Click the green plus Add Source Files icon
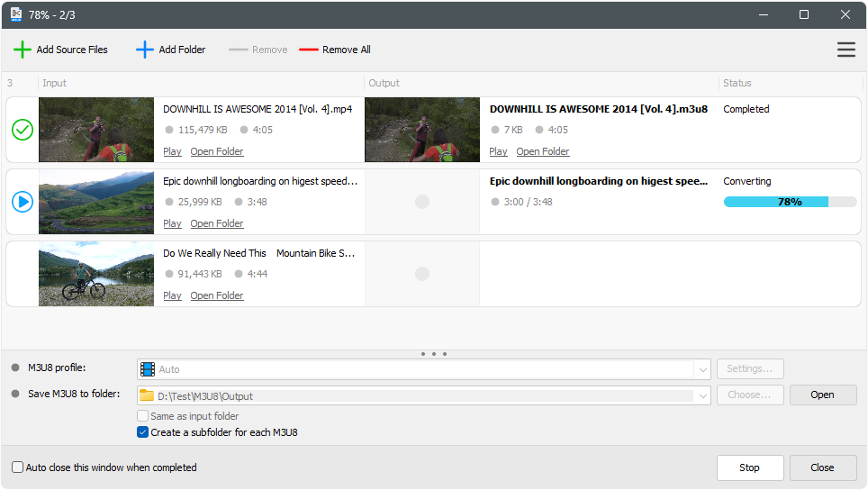The height and width of the screenshot is (490, 868). pos(23,50)
